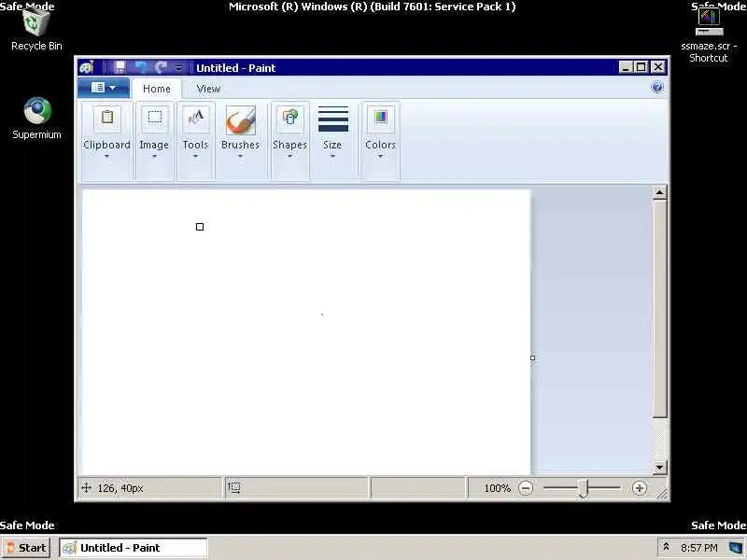Show hidden tray icons arrow
The height and width of the screenshot is (560, 747).
[666, 547]
